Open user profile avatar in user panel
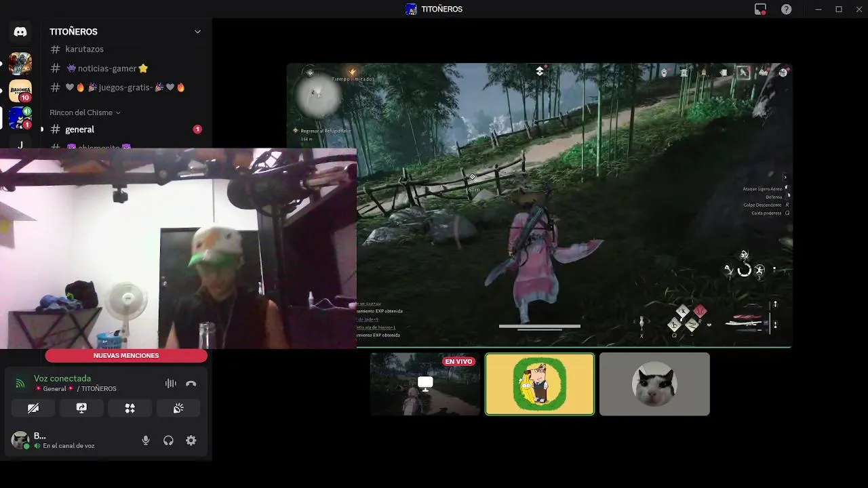Viewport: 868px width, 488px height. (20, 441)
